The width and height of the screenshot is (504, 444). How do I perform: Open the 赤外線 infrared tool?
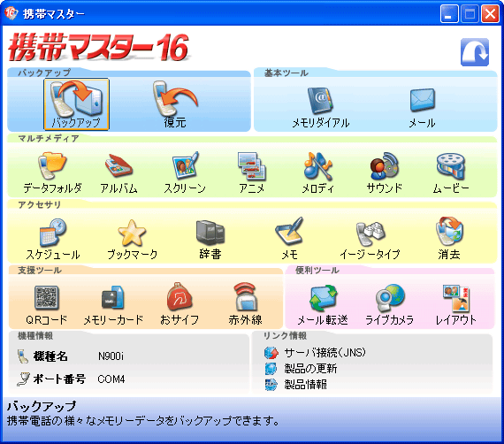[x=245, y=304]
